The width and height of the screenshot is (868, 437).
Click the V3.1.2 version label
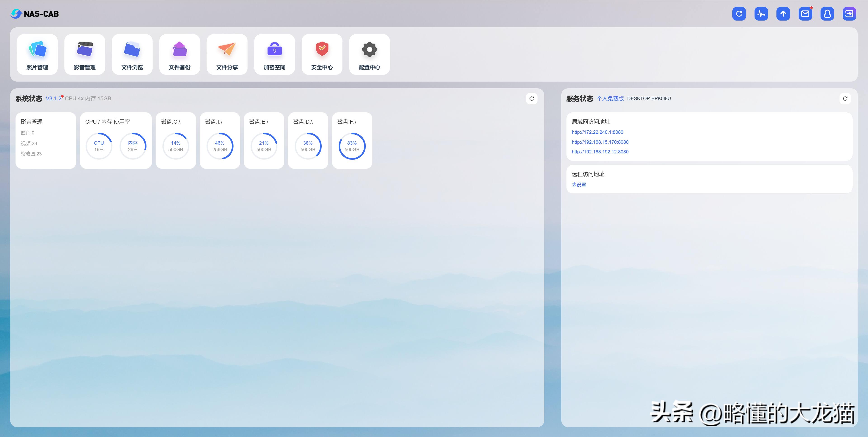[x=54, y=98]
